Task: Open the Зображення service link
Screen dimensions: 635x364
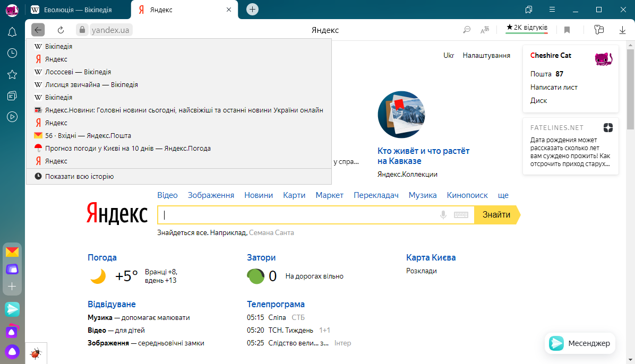Action: coord(211,195)
